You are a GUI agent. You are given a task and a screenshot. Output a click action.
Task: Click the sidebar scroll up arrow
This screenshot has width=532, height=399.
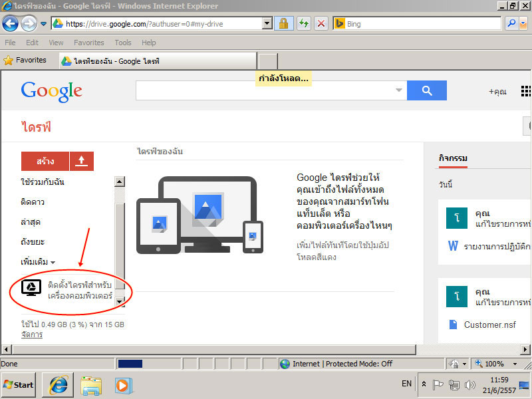point(120,182)
